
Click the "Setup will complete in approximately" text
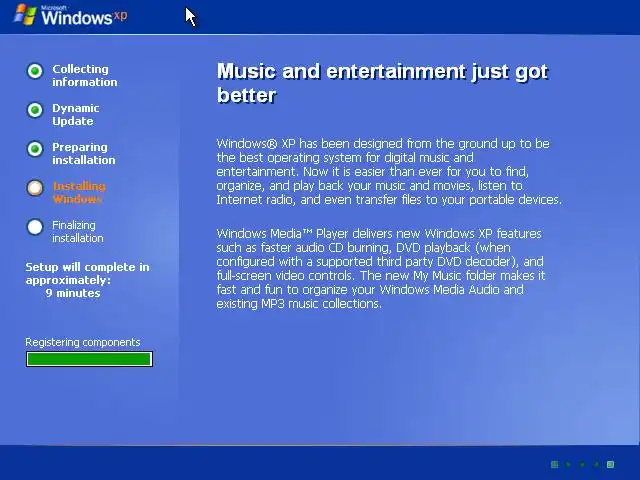pos(87,273)
